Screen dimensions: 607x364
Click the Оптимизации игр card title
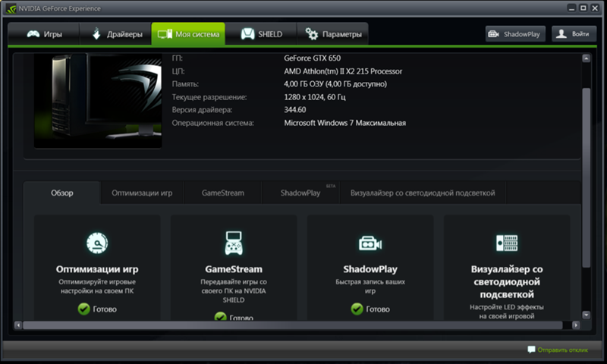(97, 269)
